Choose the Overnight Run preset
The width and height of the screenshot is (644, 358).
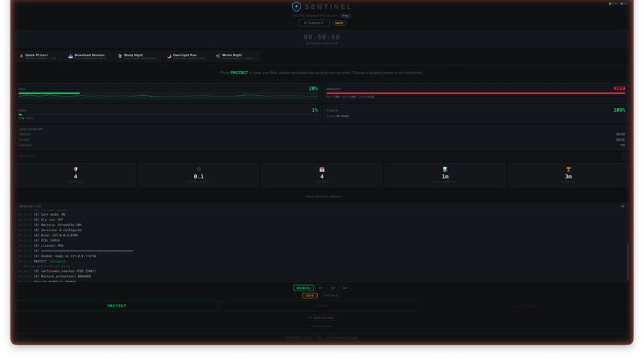(187, 56)
